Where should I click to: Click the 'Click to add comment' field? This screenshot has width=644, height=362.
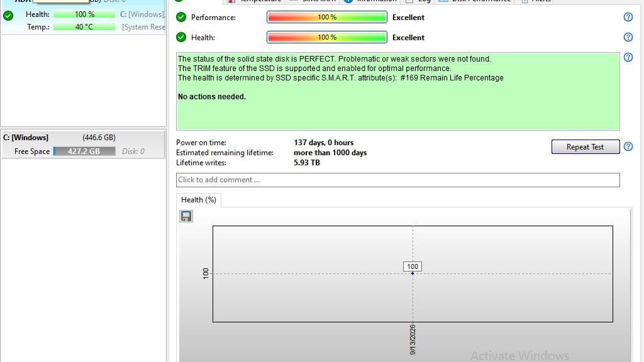tap(398, 180)
